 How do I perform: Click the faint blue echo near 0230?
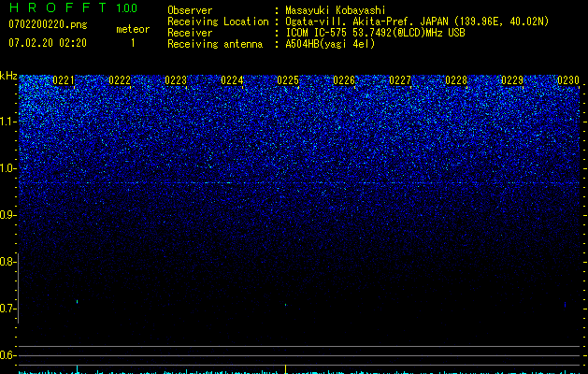coord(566,305)
